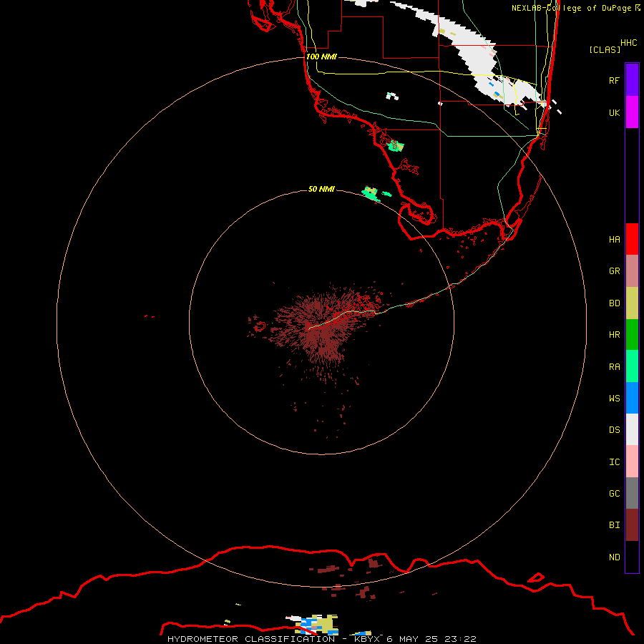Click the 100 NMI range ring label
Screen dimensions: 644x644
point(321,57)
